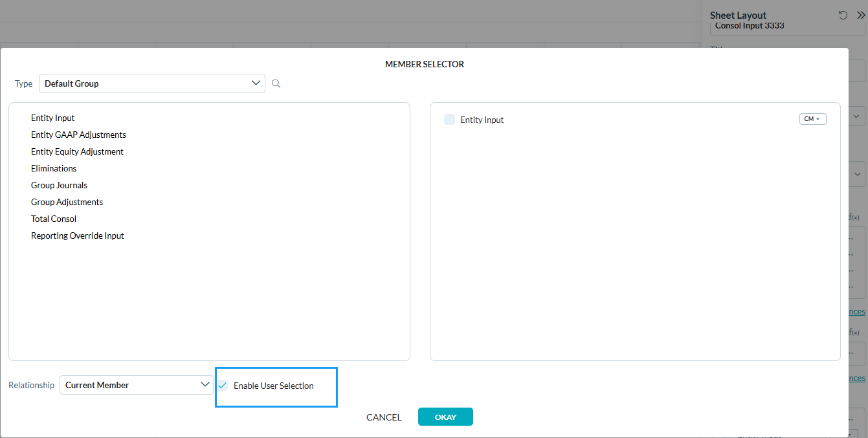Viewport: 868px width, 438px height.
Task: Choose Entity Equity Adjustment from the list
Action: (x=78, y=151)
